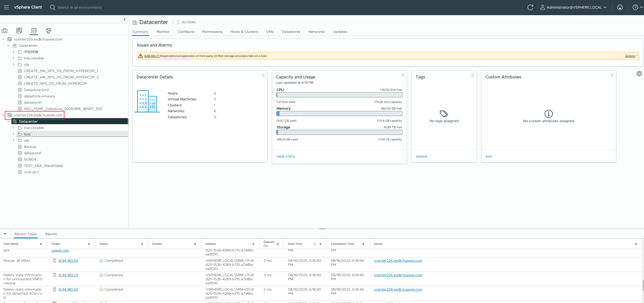Collapse vcenter225.esdk.huawei.com tree node
The width and height of the screenshot is (644, 303).
3,39
